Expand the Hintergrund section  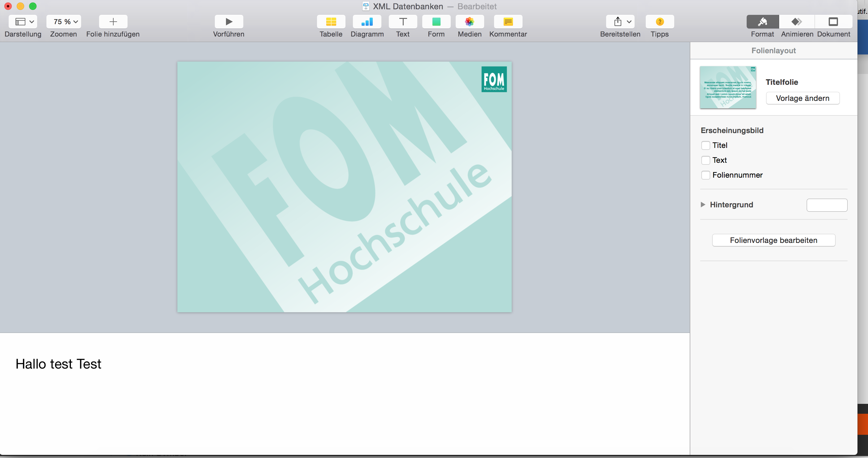pos(703,205)
